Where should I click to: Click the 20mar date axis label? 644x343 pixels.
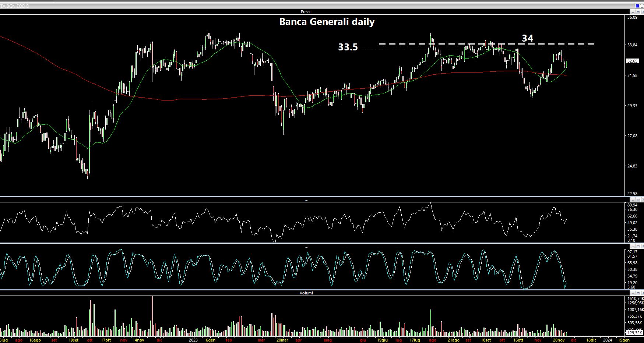pyautogui.click(x=282, y=340)
